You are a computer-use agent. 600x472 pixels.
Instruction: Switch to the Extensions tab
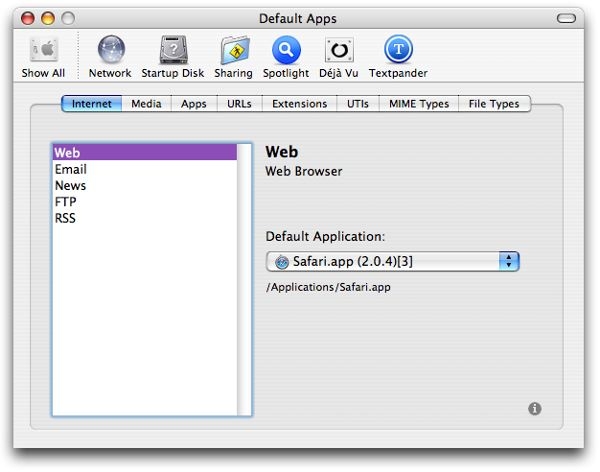pos(299,104)
